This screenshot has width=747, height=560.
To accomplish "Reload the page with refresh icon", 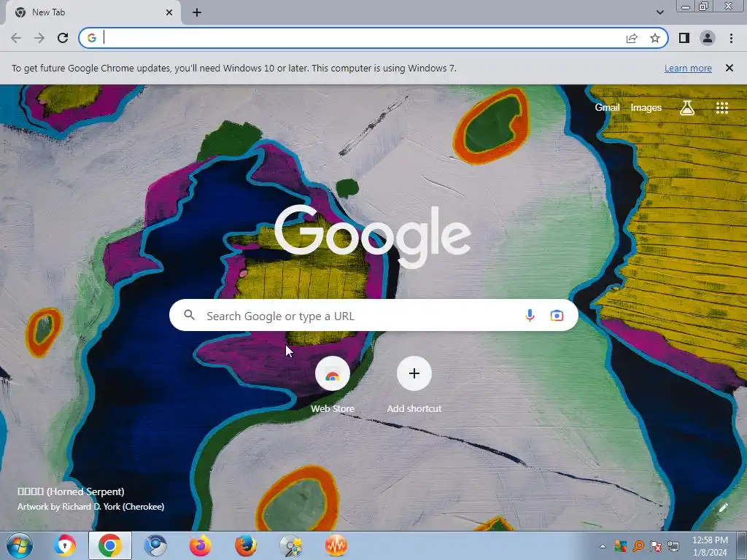I will pyautogui.click(x=63, y=38).
